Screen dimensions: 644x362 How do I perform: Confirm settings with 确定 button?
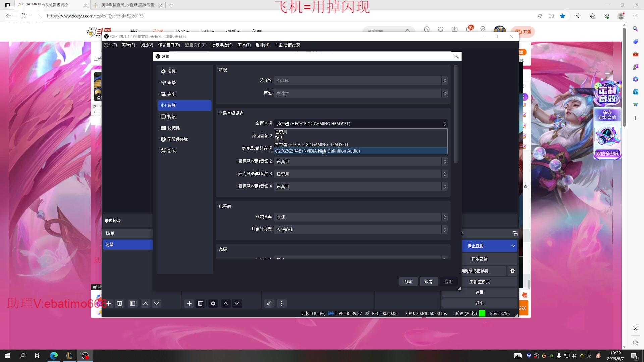pos(408,281)
